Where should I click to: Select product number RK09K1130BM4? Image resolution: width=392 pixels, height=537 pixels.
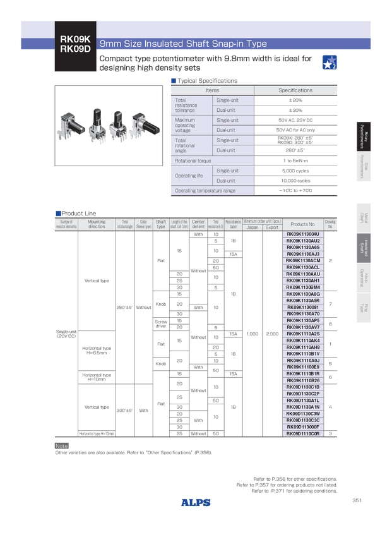pos(303,287)
